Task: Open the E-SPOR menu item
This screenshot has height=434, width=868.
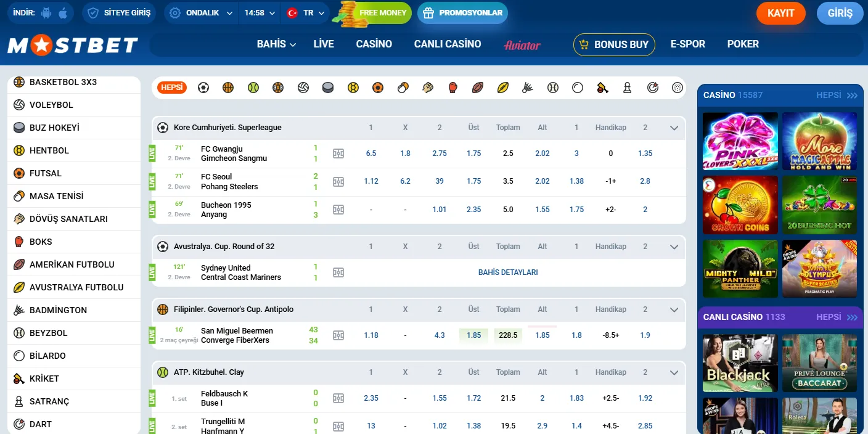Action: click(688, 44)
